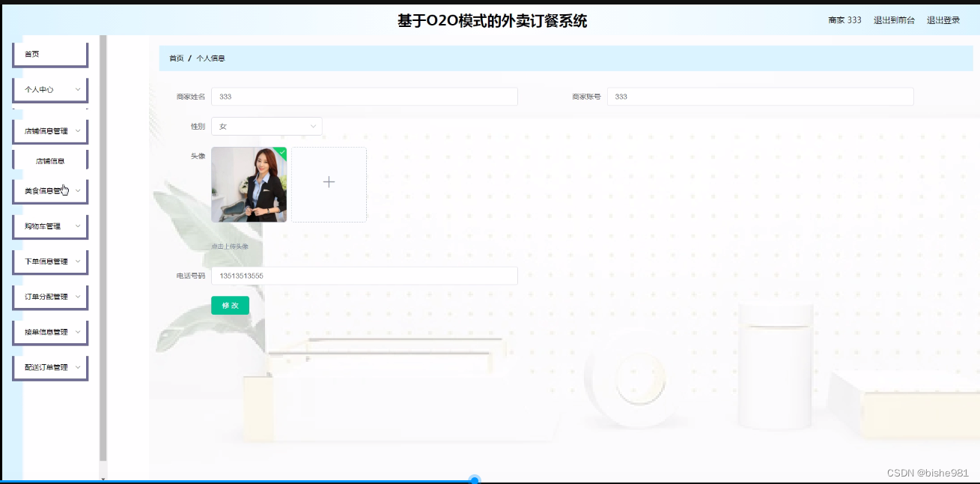
Task: Select 店铺信息 in the sidebar
Action: click(x=49, y=159)
